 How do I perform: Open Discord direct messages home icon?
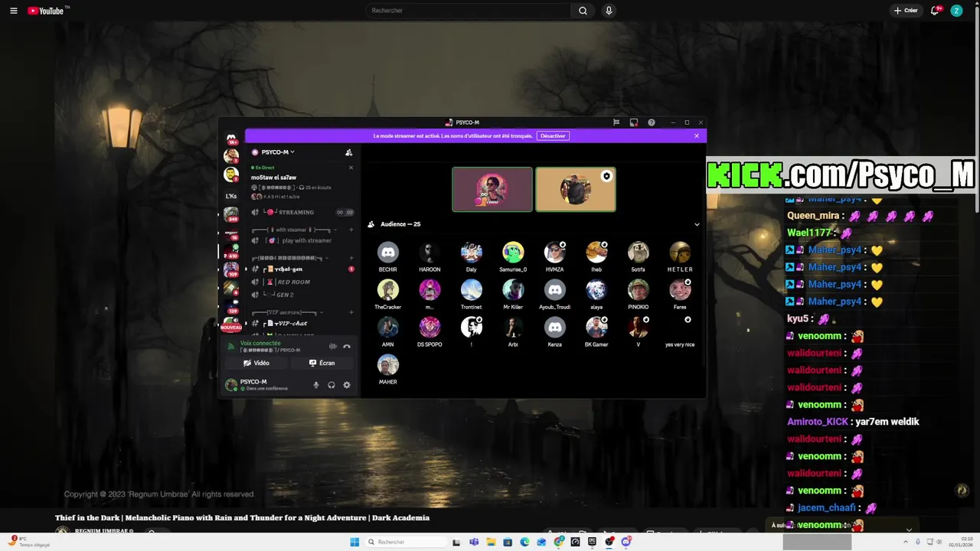point(231,139)
